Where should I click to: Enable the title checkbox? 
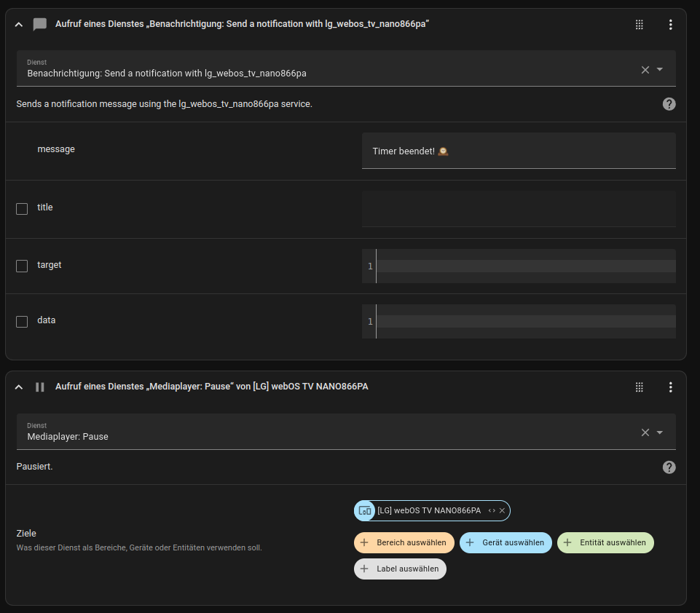tap(22, 209)
